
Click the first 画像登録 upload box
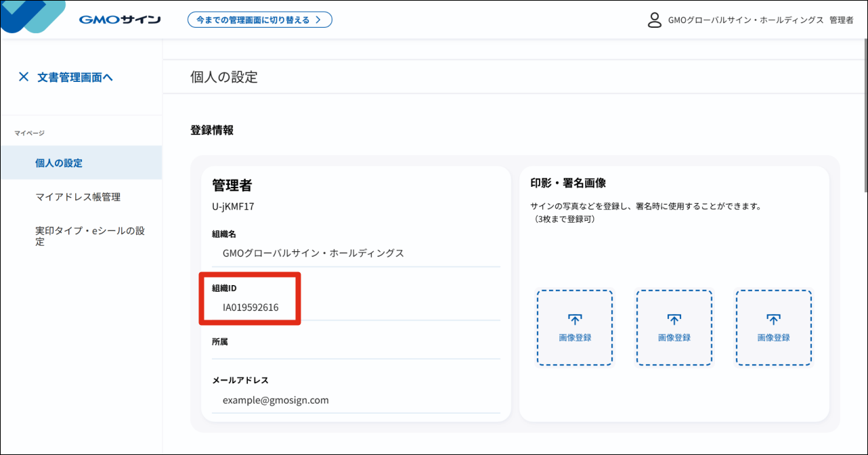(x=575, y=328)
